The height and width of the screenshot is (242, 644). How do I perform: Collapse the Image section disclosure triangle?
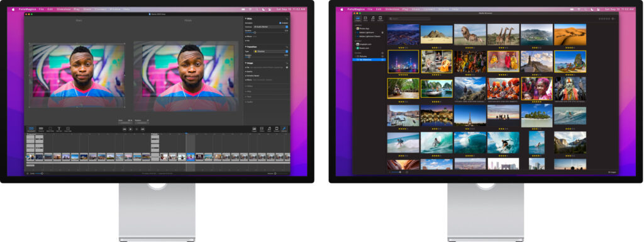(246, 63)
